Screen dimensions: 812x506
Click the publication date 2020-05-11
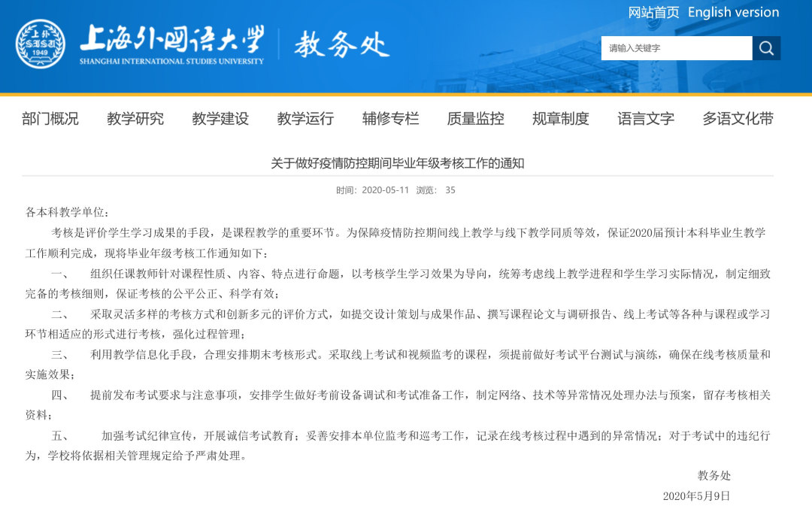tap(385, 190)
